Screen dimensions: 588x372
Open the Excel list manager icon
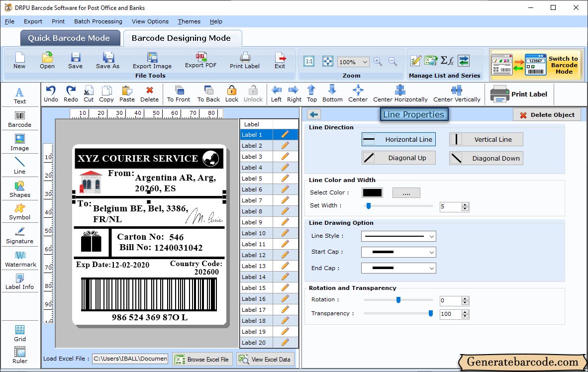point(431,60)
